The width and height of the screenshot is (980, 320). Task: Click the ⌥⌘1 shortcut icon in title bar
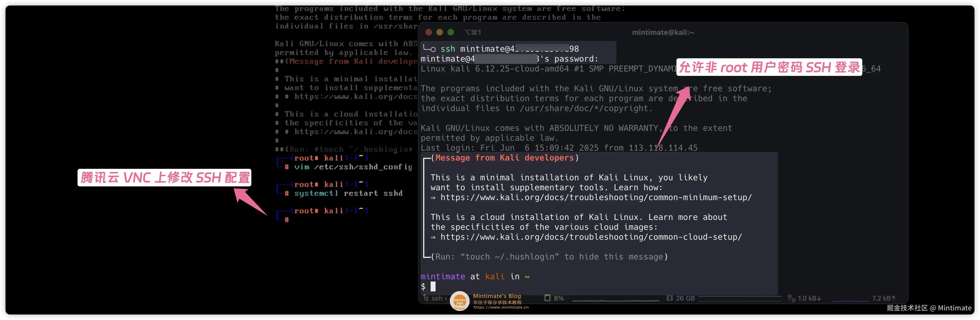click(472, 32)
